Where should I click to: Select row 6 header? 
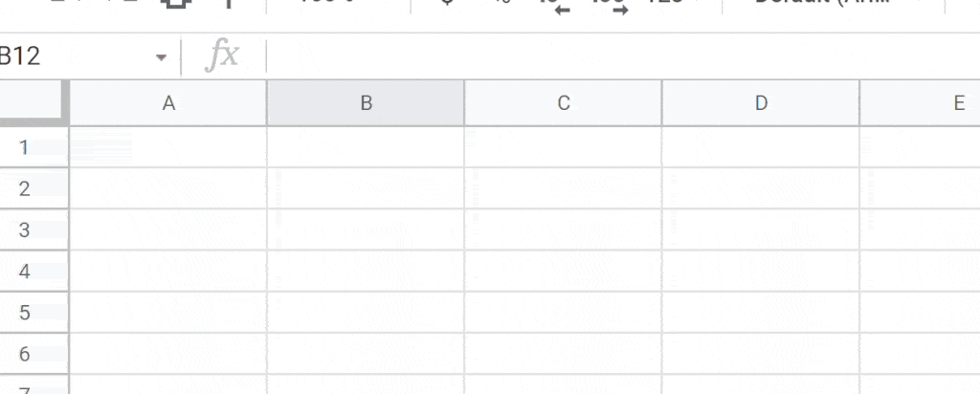click(33, 354)
